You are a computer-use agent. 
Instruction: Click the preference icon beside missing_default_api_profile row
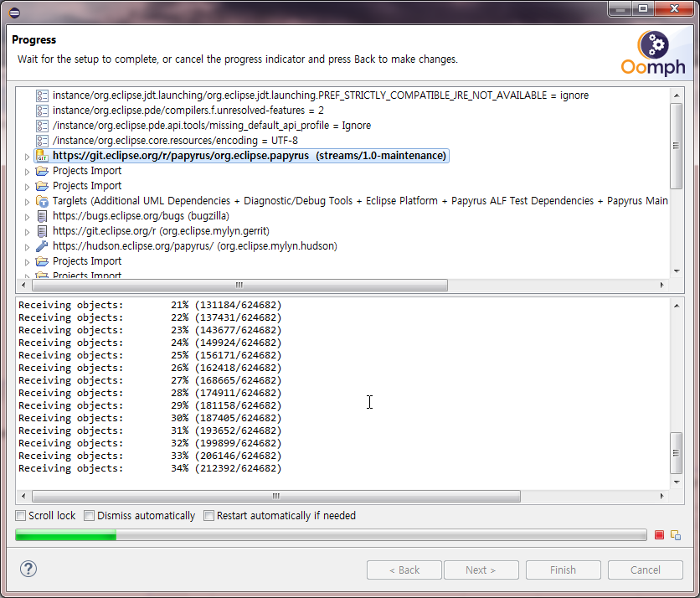[x=42, y=126]
